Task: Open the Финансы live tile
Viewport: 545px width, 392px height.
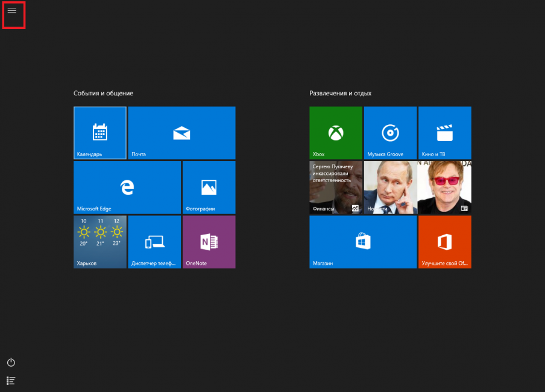Action: 336,188
